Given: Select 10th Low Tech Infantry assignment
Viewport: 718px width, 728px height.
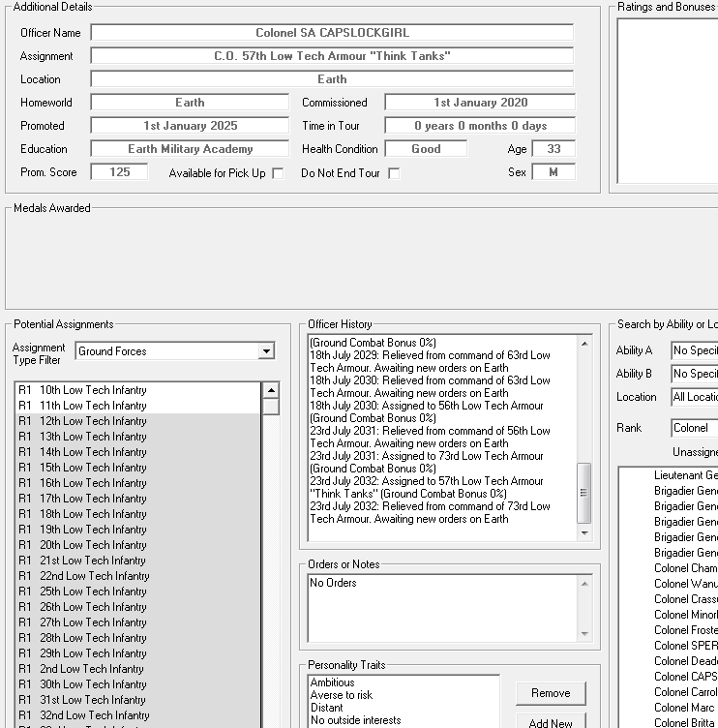Looking at the screenshot, I should [x=137, y=390].
